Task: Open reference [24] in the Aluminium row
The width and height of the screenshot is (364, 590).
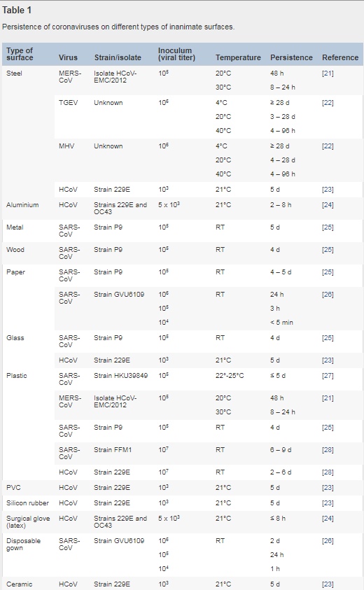Action: [x=328, y=205]
